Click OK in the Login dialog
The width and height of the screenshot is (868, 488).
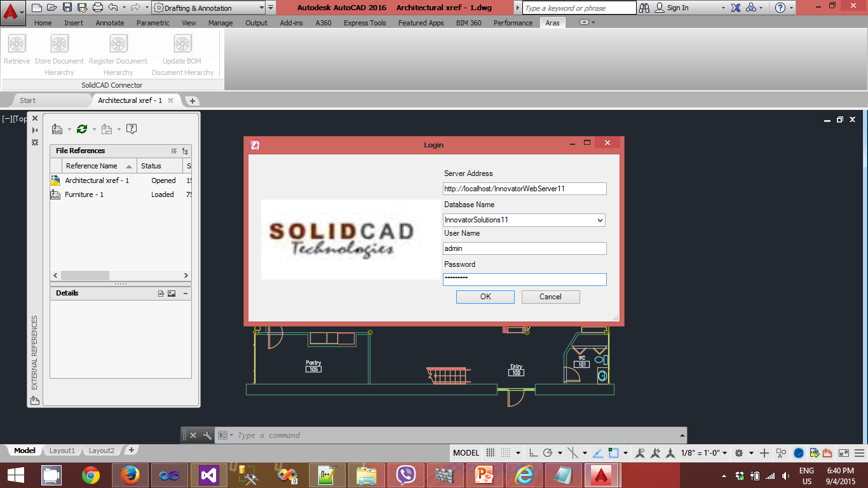click(x=485, y=297)
